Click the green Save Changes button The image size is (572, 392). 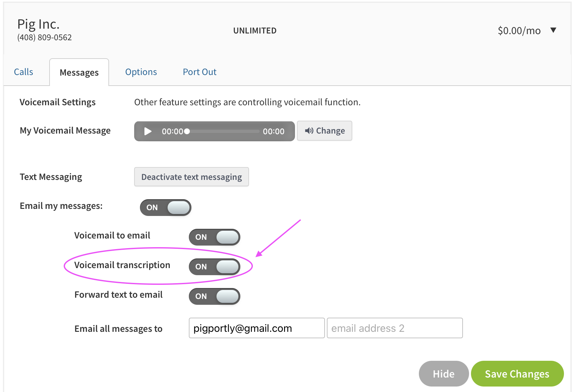click(x=517, y=374)
